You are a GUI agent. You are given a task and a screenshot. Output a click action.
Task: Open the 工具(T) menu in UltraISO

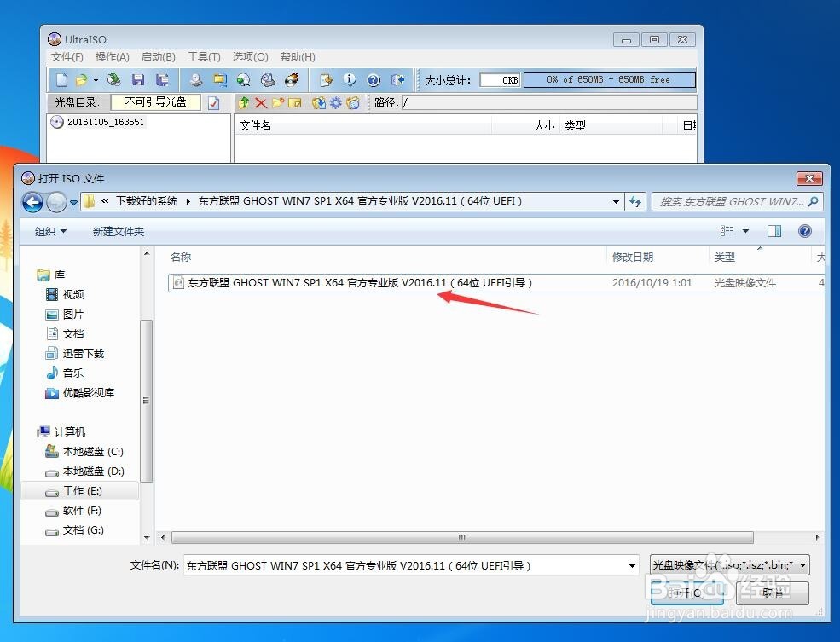click(204, 57)
